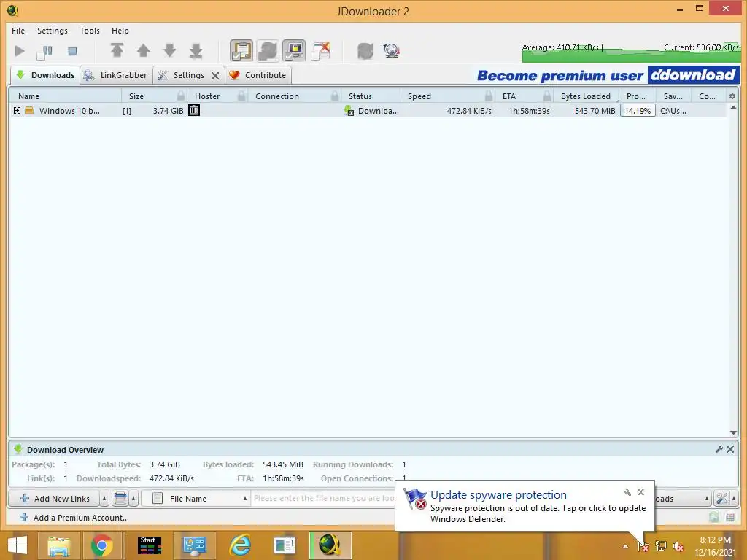Open Download Overview settings wrench icon

coord(719,449)
